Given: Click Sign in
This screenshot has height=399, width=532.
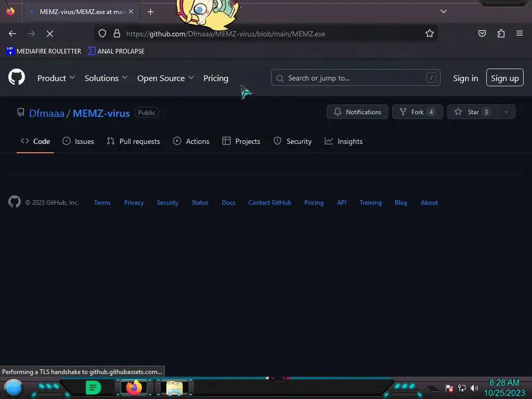Looking at the screenshot, I should [465, 78].
